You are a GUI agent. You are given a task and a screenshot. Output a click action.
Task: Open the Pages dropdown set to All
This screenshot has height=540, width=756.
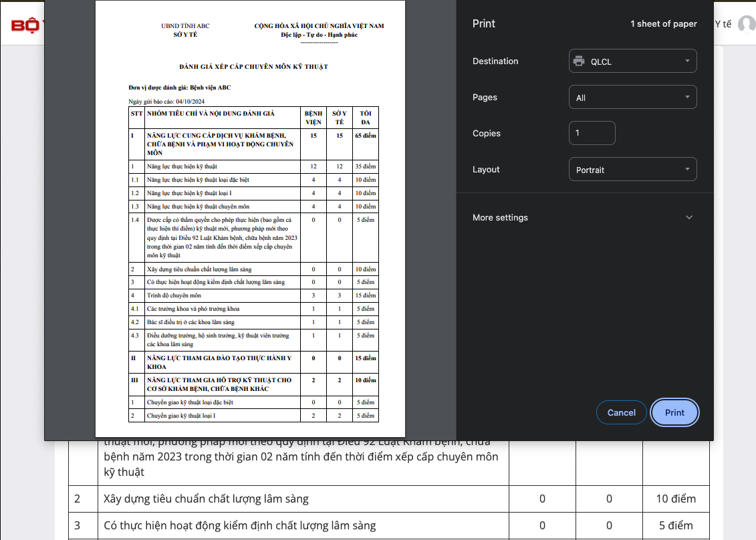coord(632,98)
